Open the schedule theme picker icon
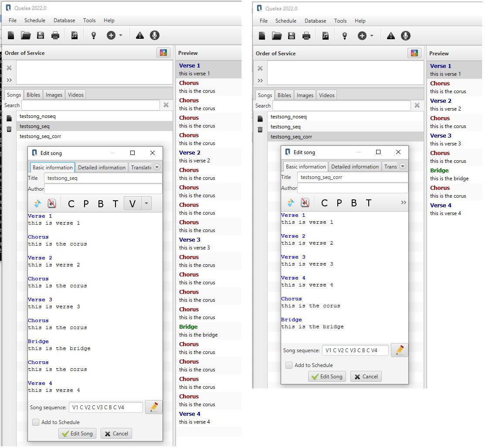The width and height of the screenshot is (489, 448). coord(163,53)
